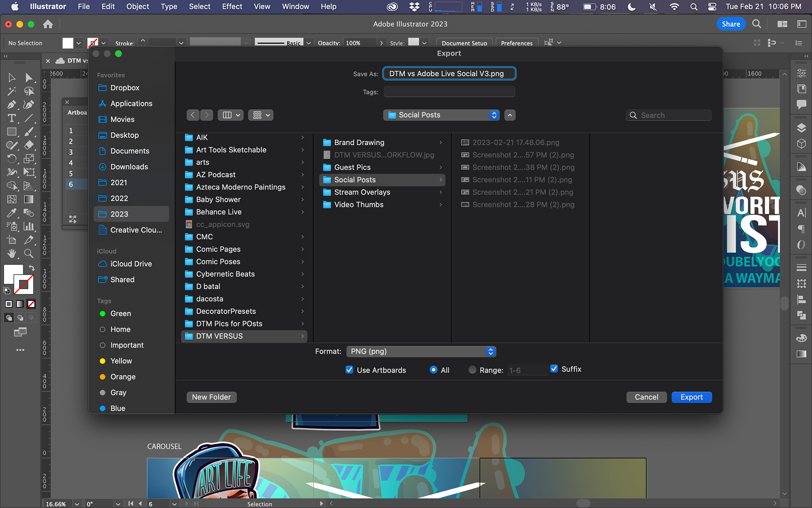Screen dimensions: 812x508
Task: Go back in Export dialog browser
Action: point(193,115)
